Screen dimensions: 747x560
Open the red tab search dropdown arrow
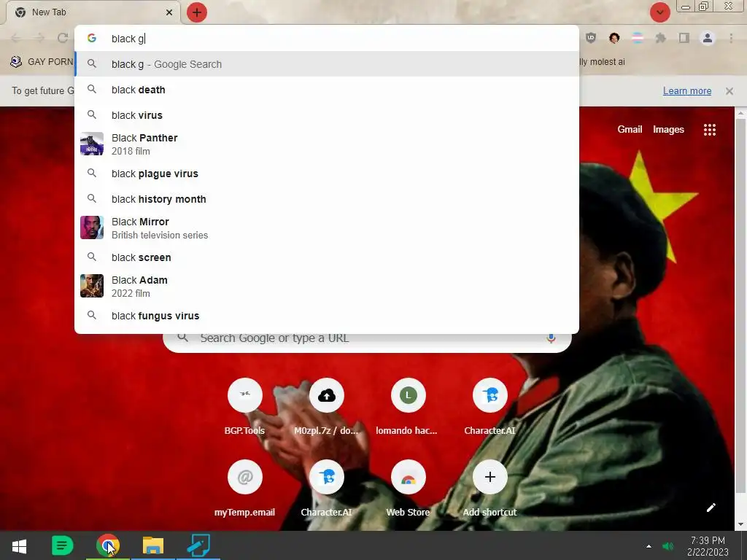point(659,12)
